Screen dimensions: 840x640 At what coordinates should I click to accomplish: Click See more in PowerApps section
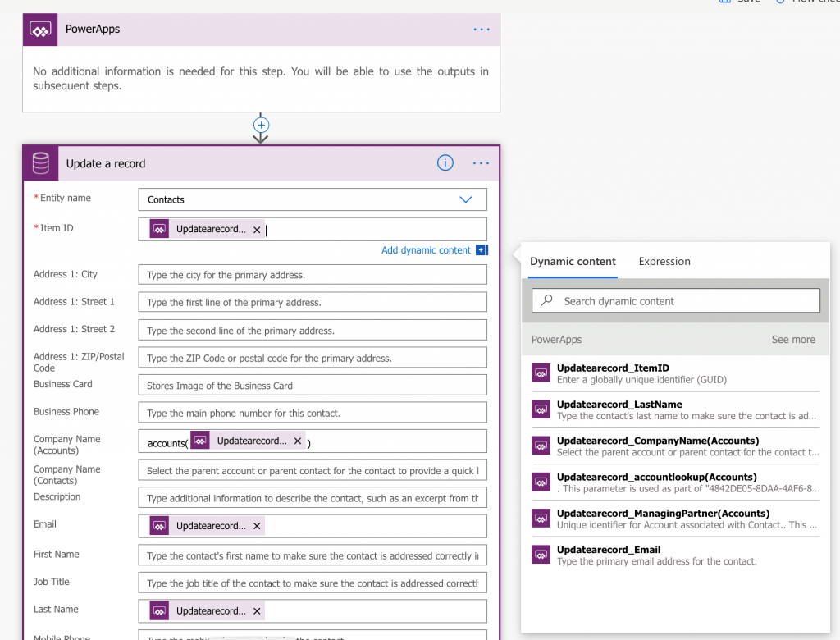[x=793, y=340]
